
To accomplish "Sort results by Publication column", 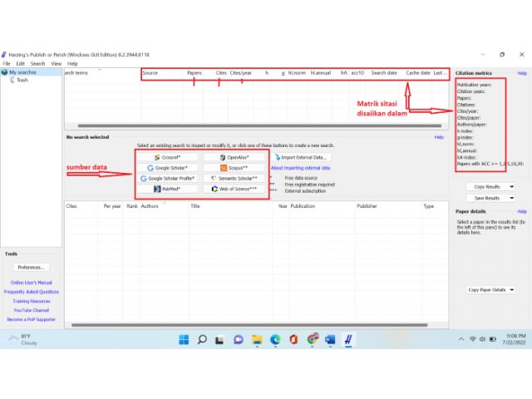I will coord(303,206).
